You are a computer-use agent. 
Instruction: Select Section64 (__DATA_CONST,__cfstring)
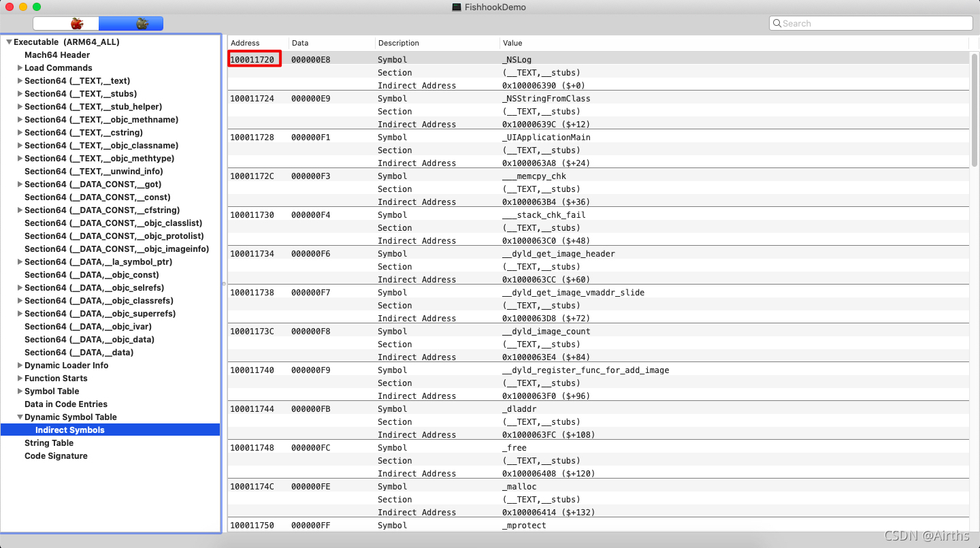tap(102, 210)
